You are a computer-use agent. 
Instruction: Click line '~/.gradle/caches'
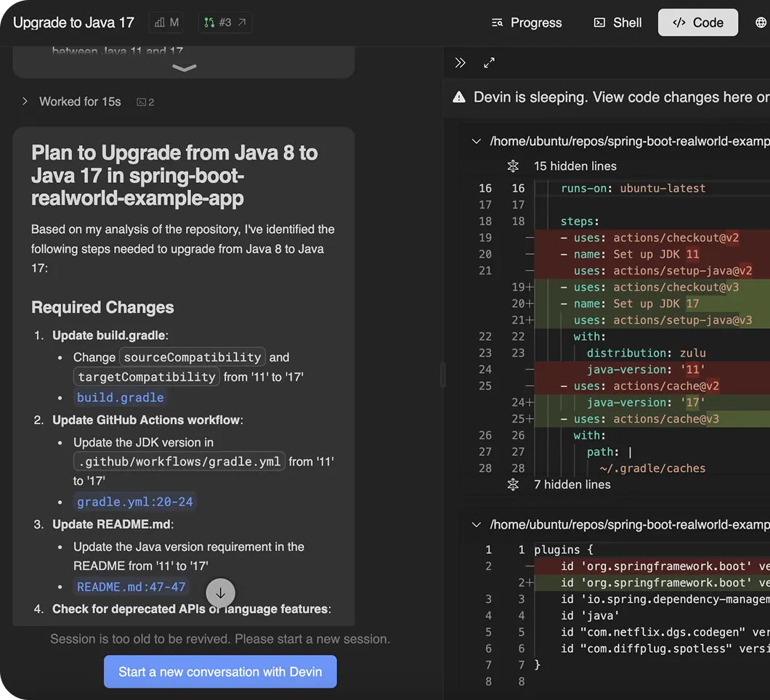tap(652, 468)
